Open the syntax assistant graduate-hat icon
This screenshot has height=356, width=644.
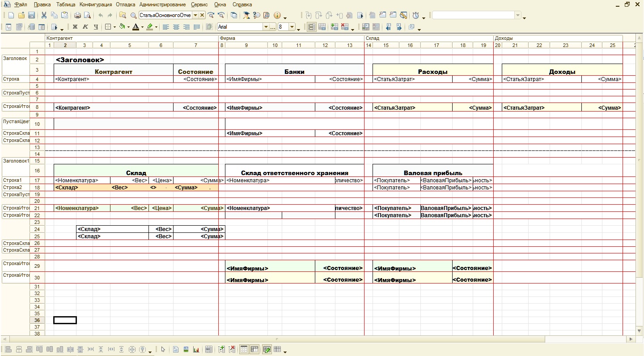[x=246, y=16]
